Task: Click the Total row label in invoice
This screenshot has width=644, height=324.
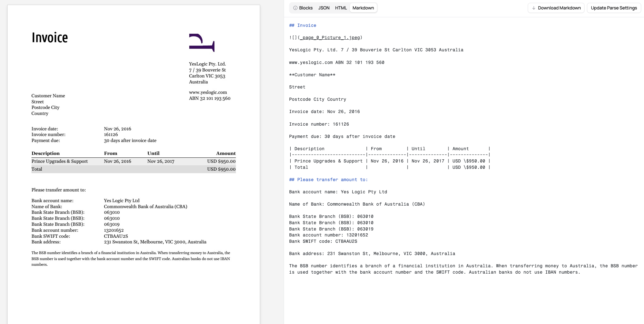Action: [x=37, y=169]
